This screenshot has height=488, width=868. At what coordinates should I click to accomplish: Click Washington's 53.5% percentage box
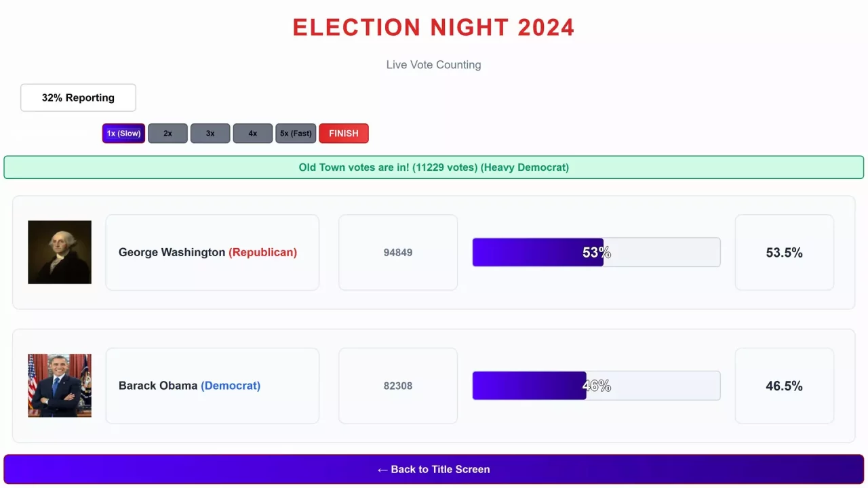pyautogui.click(x=784, y=252)
